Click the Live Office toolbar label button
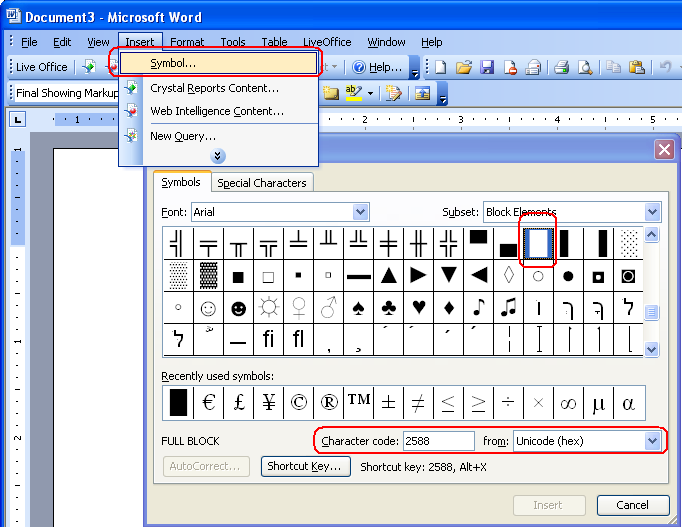Viewport: 682px width, 527px height. click(x=42, y=67)
